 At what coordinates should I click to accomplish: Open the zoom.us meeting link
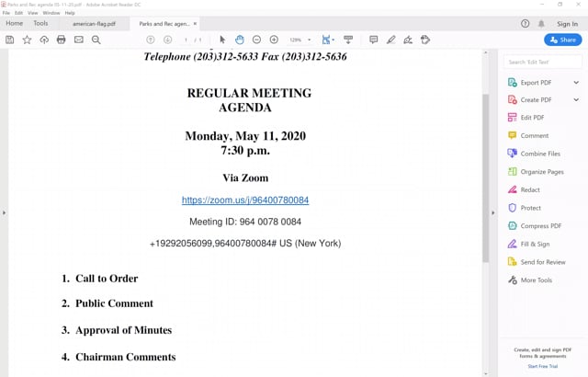245,200
